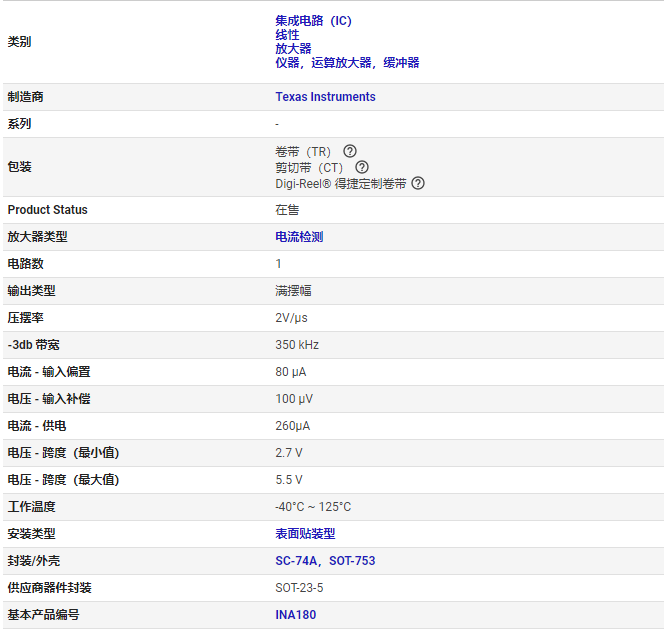Image resolution: width=664 pixels, height=634 pixels.
Task: Select the 电流检测 amplifier type link
Action: pyautogui.click(x=299, y=237)
